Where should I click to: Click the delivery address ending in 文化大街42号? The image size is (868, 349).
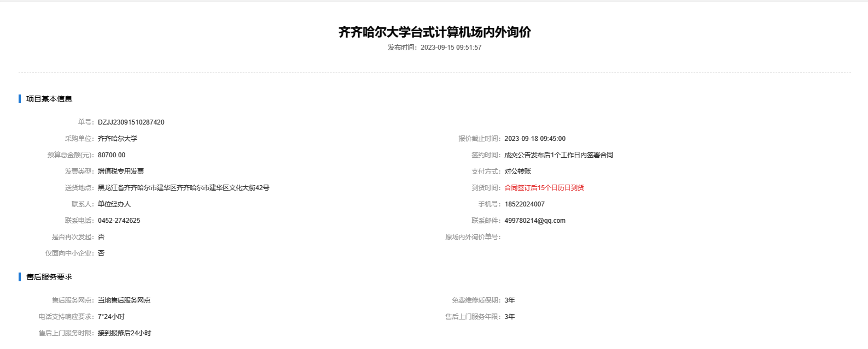point(183,188)
